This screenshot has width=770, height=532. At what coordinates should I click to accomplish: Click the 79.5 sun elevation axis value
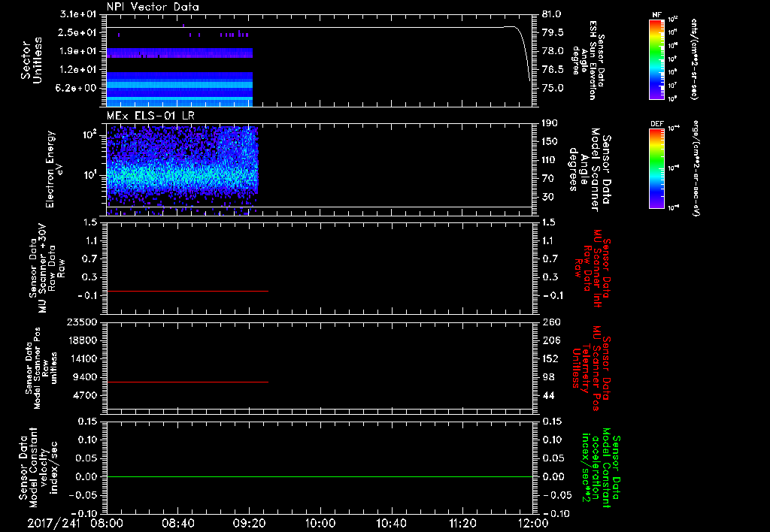coord(553,32)
